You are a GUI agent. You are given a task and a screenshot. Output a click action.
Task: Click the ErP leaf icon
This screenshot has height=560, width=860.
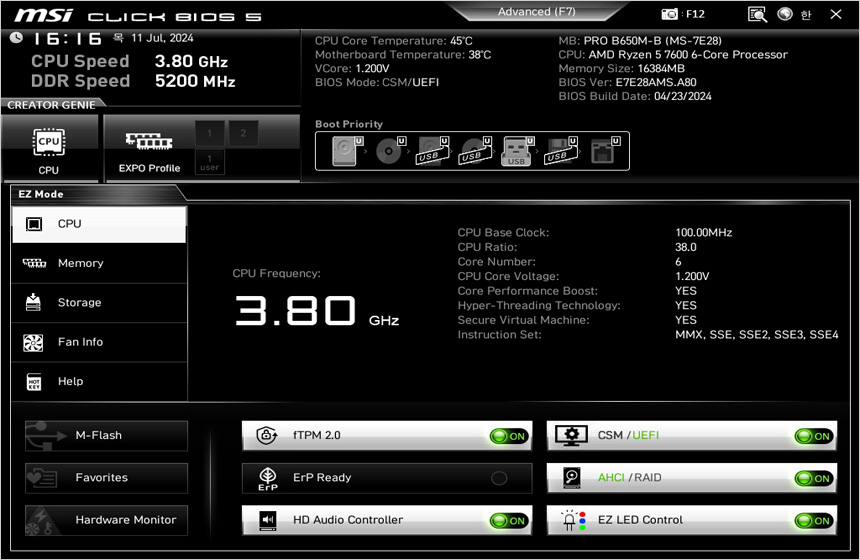268,479
